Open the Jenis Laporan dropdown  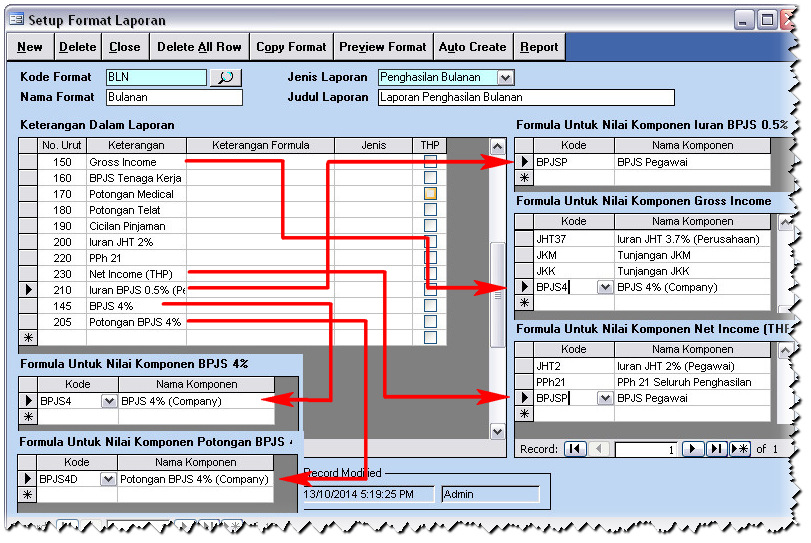505,77
